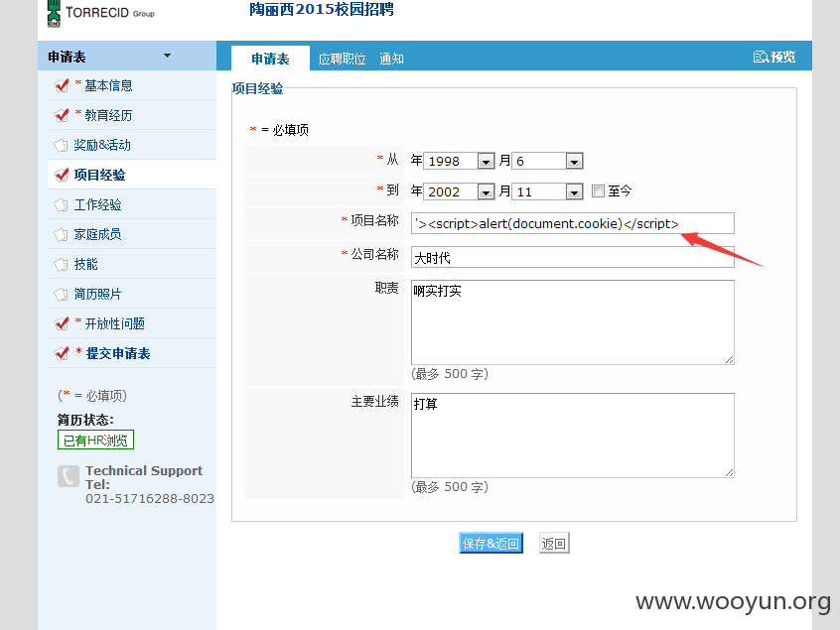
Task: Click the unchecked icon beside 工作经验
Action: click(x=62, y=205)
